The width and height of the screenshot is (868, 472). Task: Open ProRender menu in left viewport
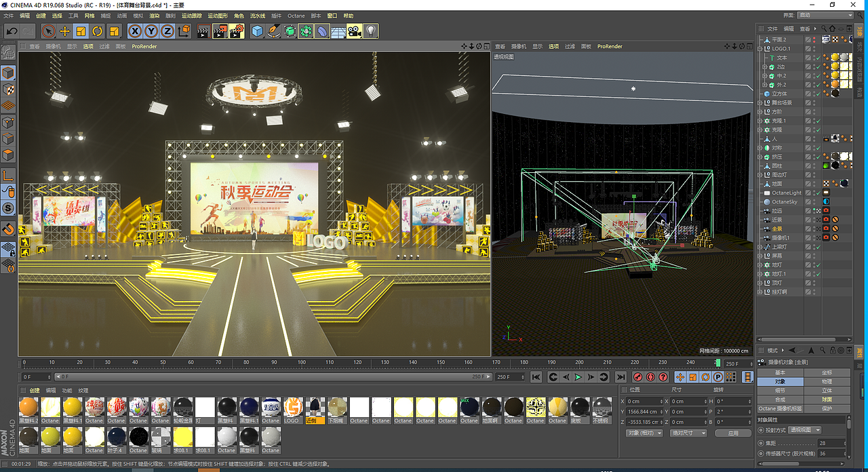tap(144, 47)
